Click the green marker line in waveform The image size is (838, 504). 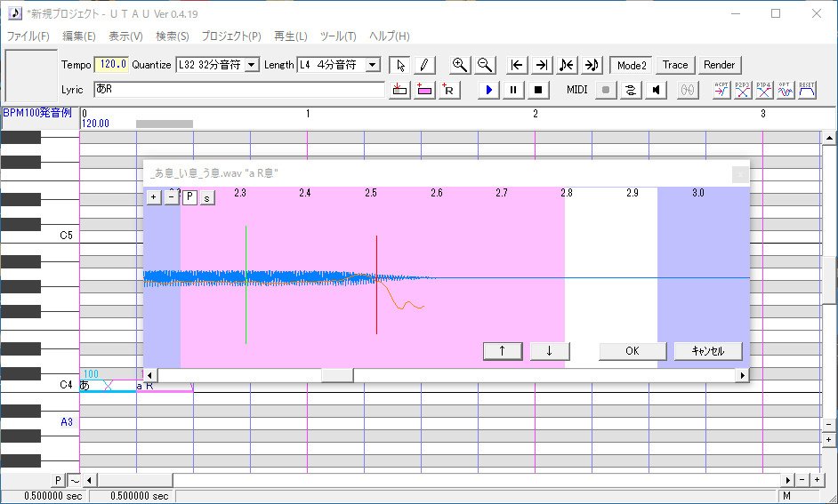click(x=246, y=284)
